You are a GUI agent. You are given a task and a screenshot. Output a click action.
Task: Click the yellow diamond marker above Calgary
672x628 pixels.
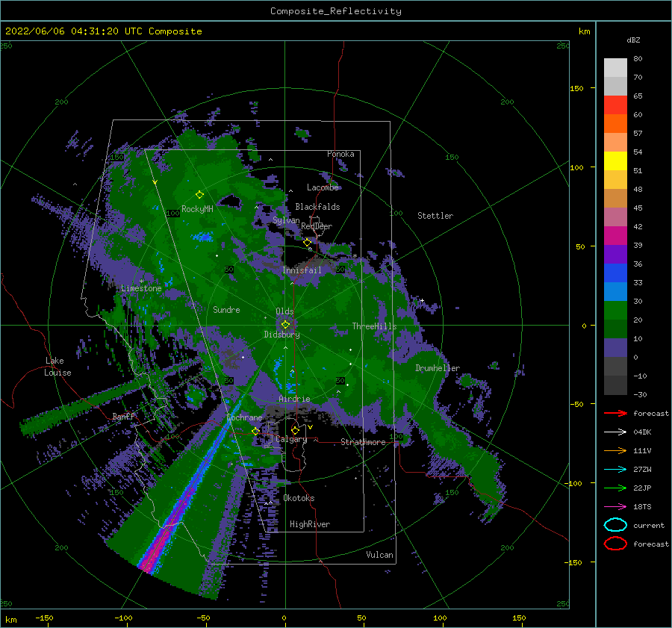295,430
